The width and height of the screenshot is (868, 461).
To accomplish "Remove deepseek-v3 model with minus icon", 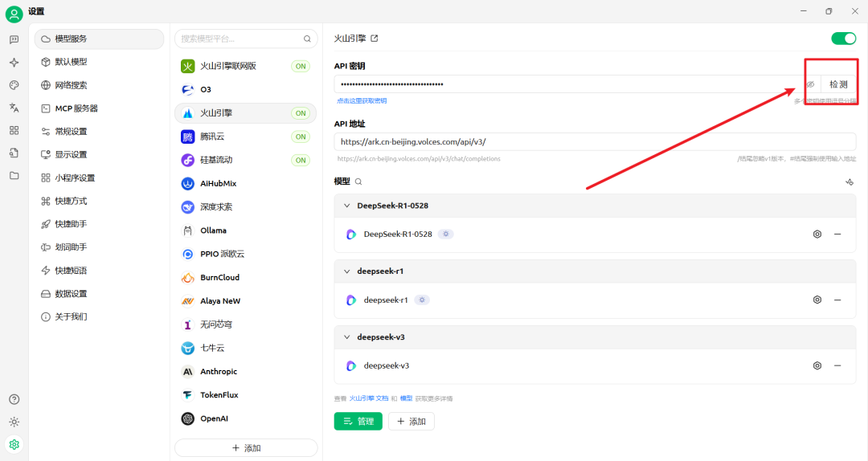I will tap(837, 365).
